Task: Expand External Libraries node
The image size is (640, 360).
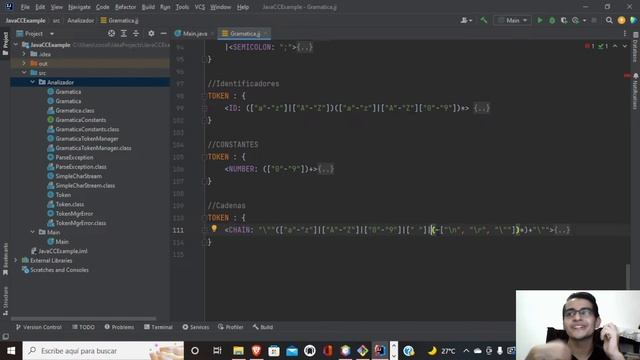Action: click(x=16, y=260)
